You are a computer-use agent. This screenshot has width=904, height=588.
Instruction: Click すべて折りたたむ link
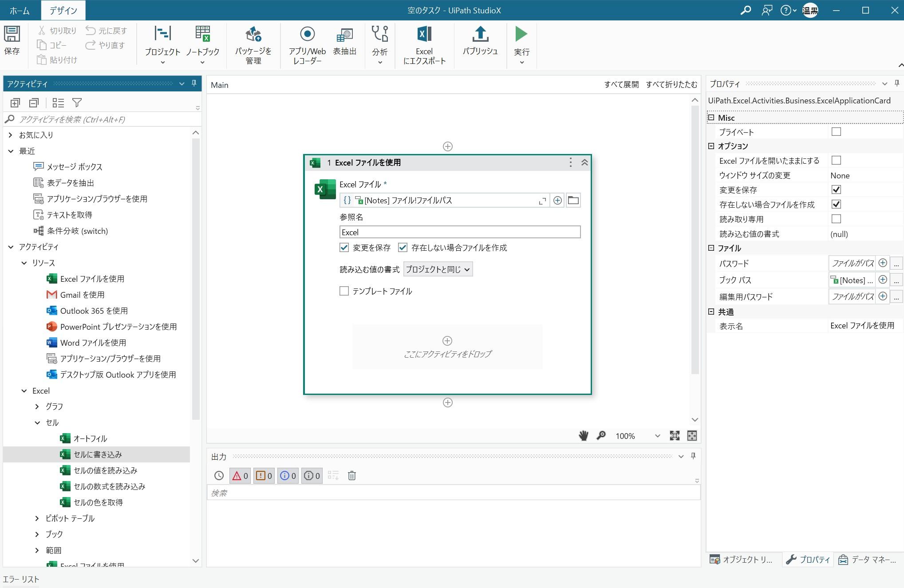pos(671,84)
